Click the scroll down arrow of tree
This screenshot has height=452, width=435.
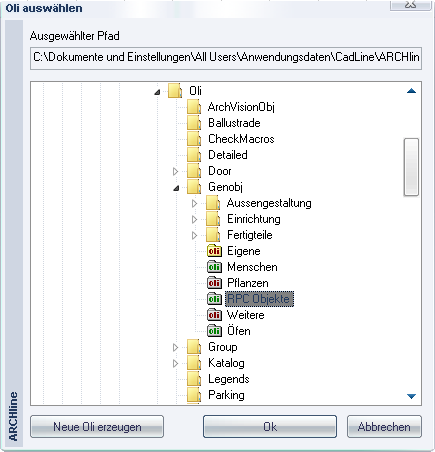pos(411,396)
